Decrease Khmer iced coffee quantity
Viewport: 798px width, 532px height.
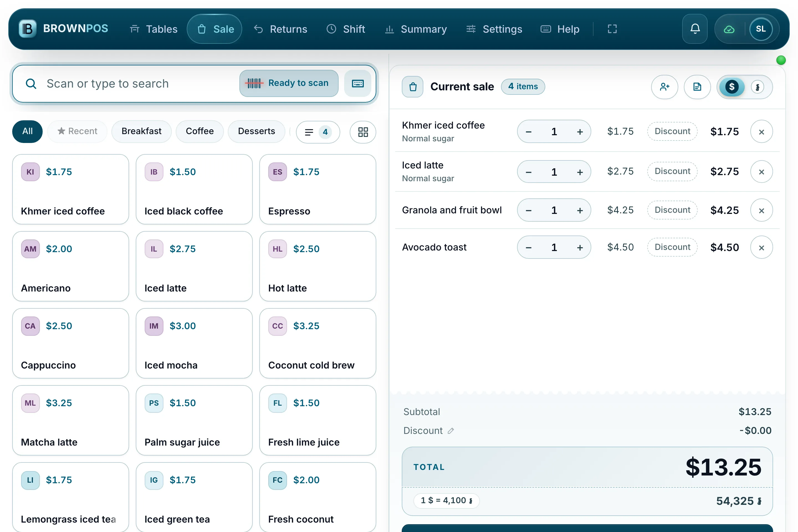click(528, 132)
